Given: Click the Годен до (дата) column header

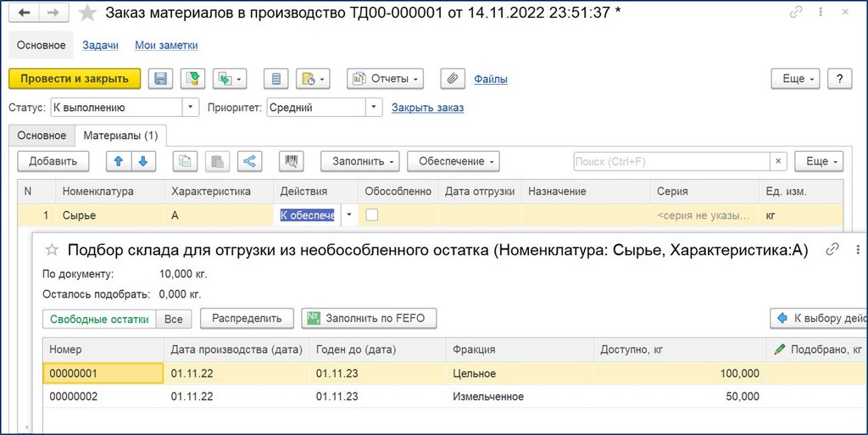Looking at the screenshot, I should click(377, 349).
